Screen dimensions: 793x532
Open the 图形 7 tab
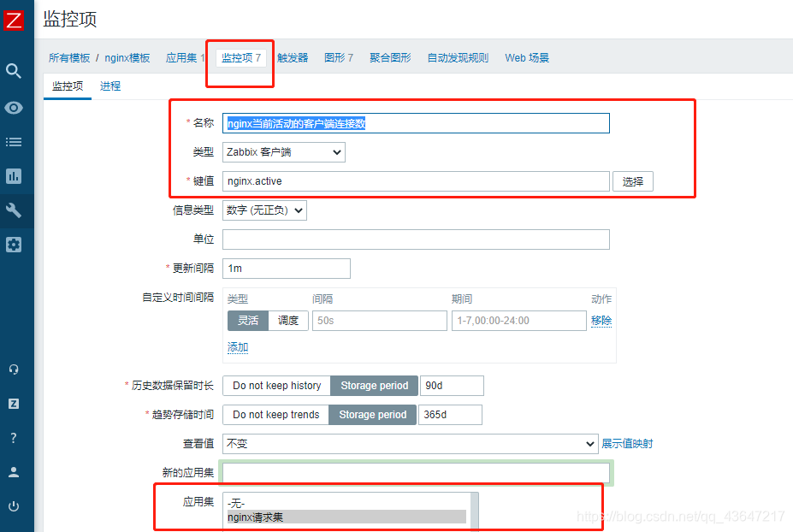[339, 57]
